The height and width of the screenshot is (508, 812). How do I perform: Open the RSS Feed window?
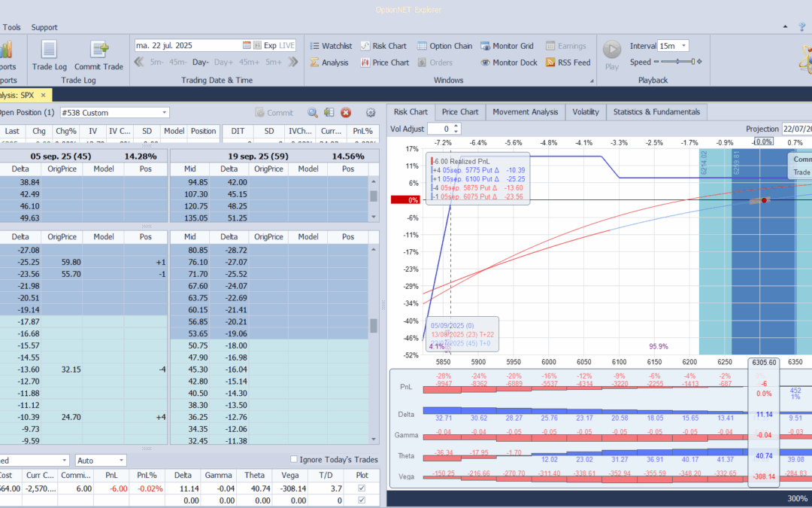(568, 62)
